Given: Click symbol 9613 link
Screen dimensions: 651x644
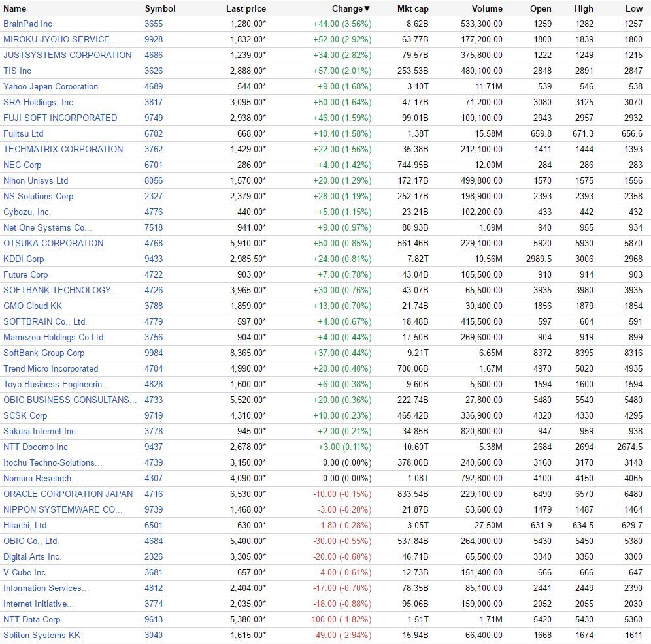Looking at the screenshot, I should (154, 620).
